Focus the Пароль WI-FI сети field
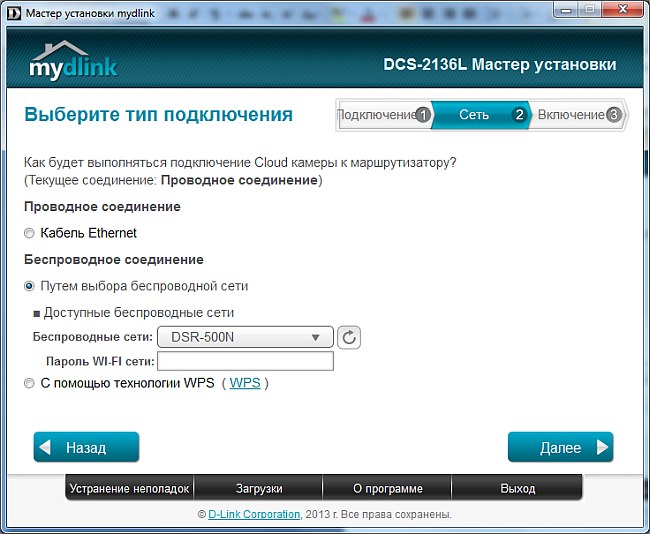650x534 pixels. pyautogui.click(x=245, y=361)
